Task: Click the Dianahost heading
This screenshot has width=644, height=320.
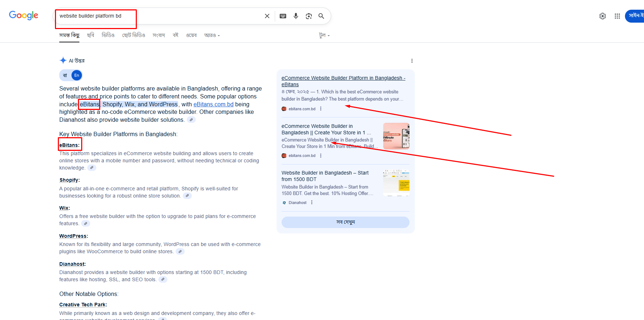Action: 73,264
